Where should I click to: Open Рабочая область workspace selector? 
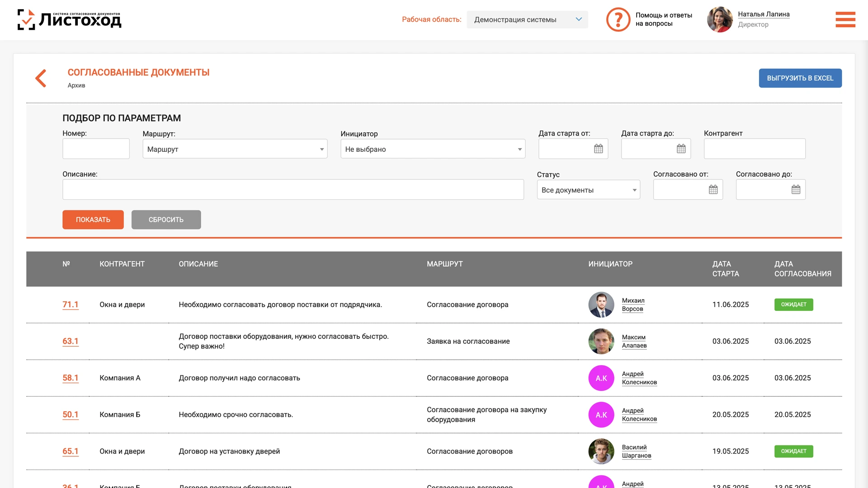[527, 19]
